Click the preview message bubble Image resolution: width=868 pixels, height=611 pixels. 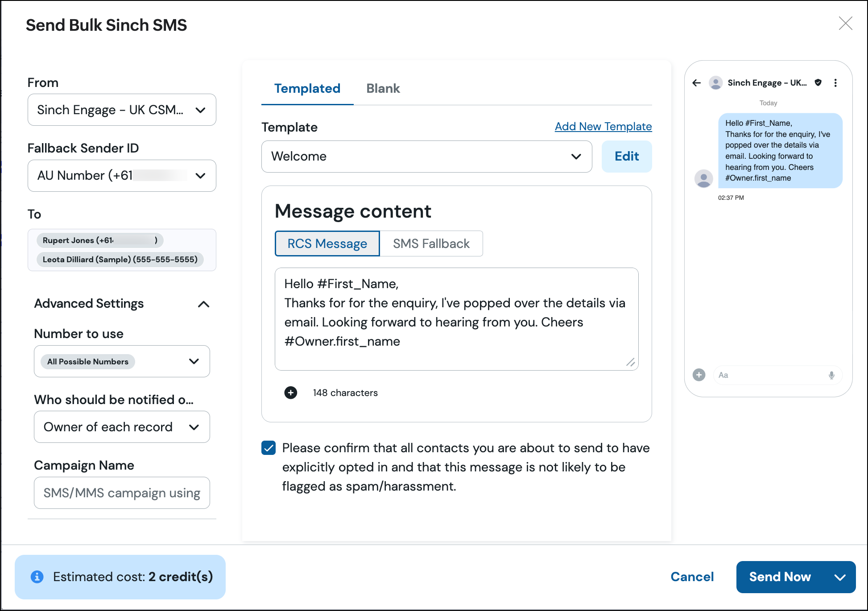pos(780,151)
